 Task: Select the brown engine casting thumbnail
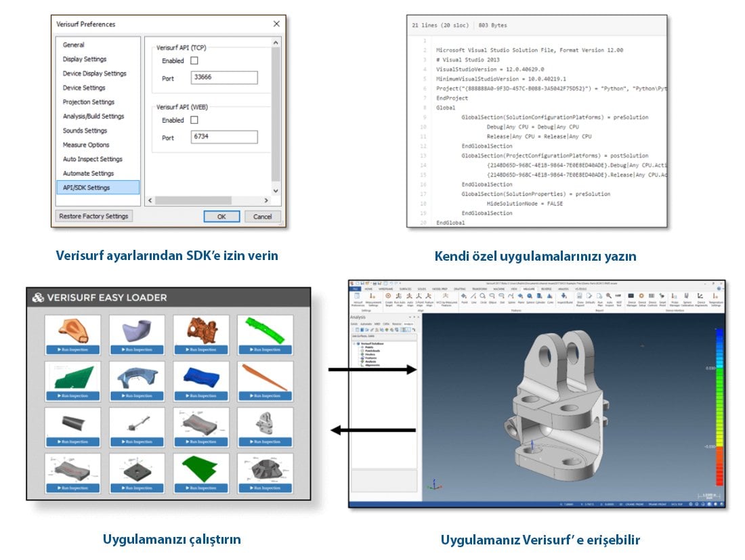(x=201, y=330)
